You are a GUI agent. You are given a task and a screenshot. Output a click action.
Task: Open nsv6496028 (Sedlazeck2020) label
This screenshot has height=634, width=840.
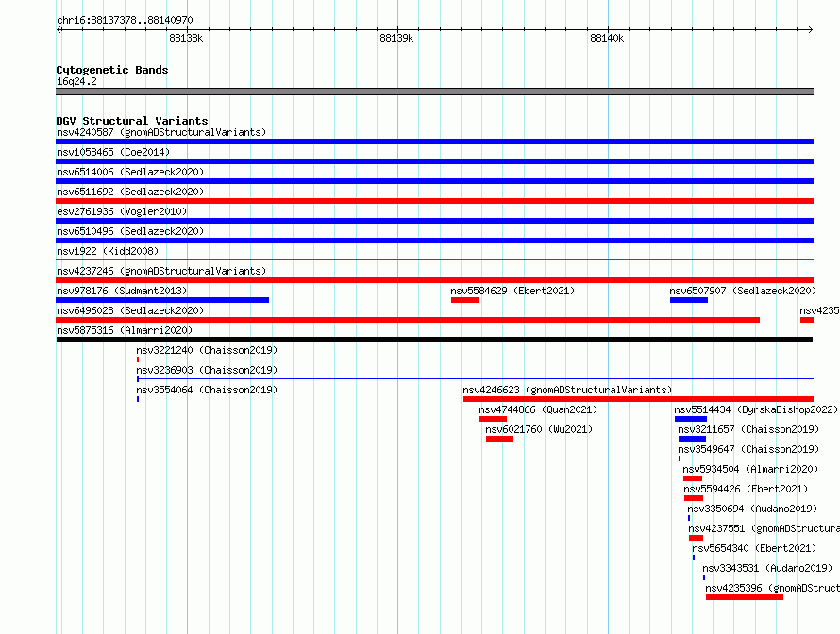click(x=130, y=310)
